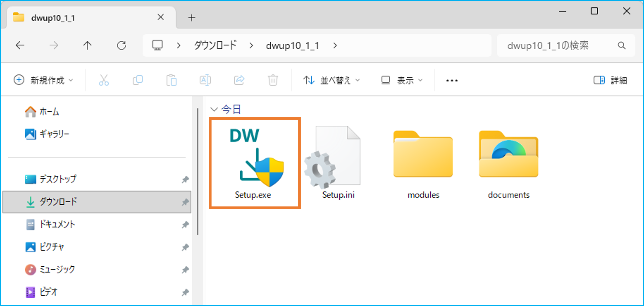
Task: Click the Rename icon in toolbar
Action: coord(205,80)
